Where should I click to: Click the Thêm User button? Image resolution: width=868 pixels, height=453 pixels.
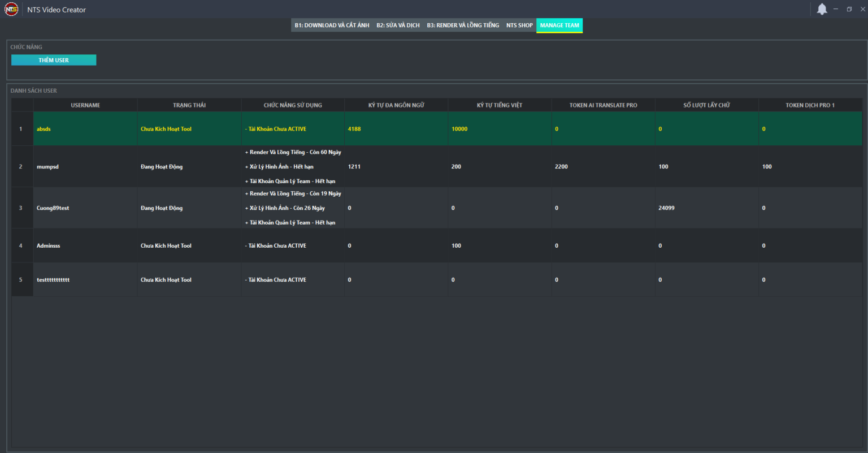[54, 60]
